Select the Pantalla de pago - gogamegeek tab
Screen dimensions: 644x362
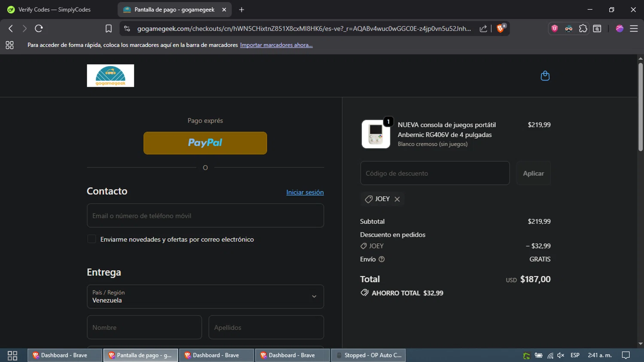(174, 9)
